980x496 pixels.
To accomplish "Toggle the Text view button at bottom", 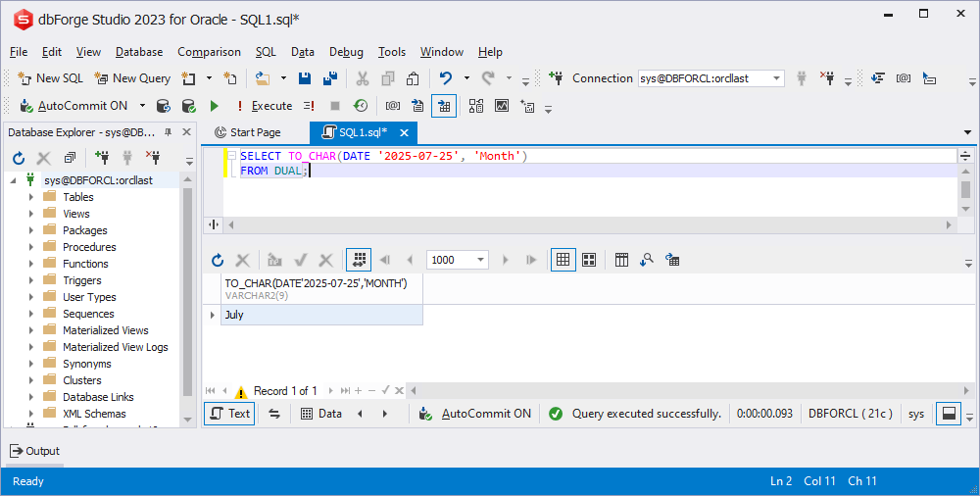I will click(x=229, y=414).
